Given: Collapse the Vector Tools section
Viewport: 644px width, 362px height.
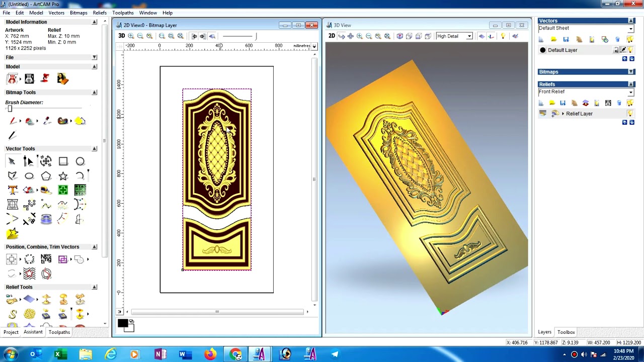Looking at the screenshot, I should point(94,149).
